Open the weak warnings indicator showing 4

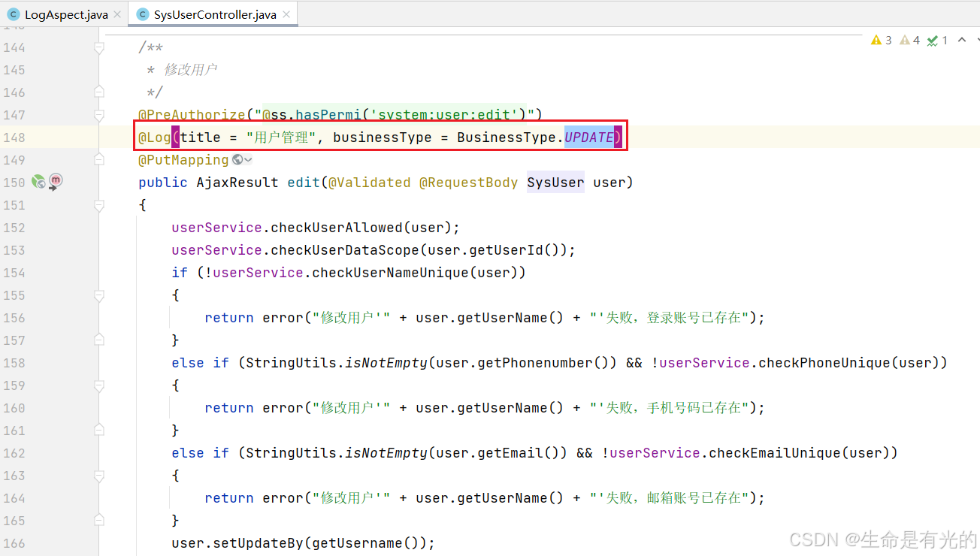click(909, 40)
